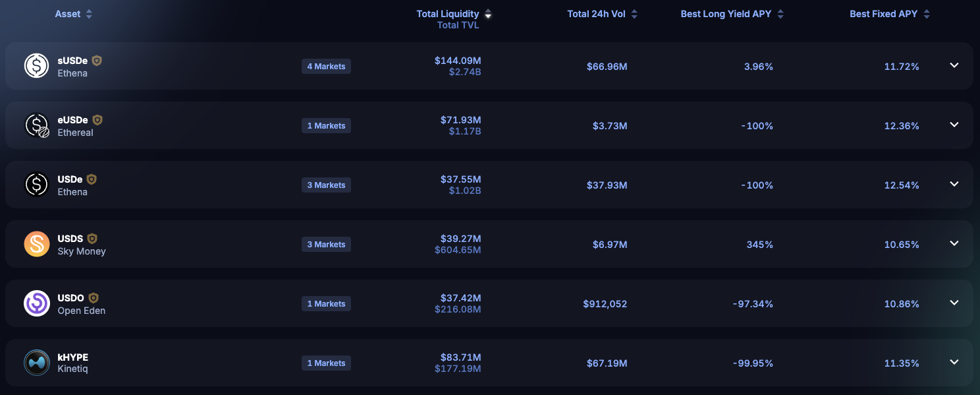Click the Total 24h Vol header
Screen dimensions: 980x395
597,15
